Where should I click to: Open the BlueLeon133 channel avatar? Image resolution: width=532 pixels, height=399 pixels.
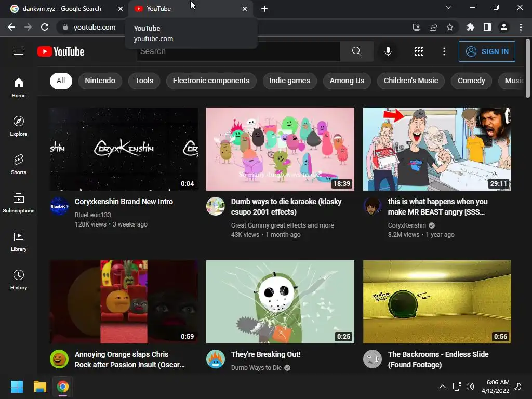[59, 206]
